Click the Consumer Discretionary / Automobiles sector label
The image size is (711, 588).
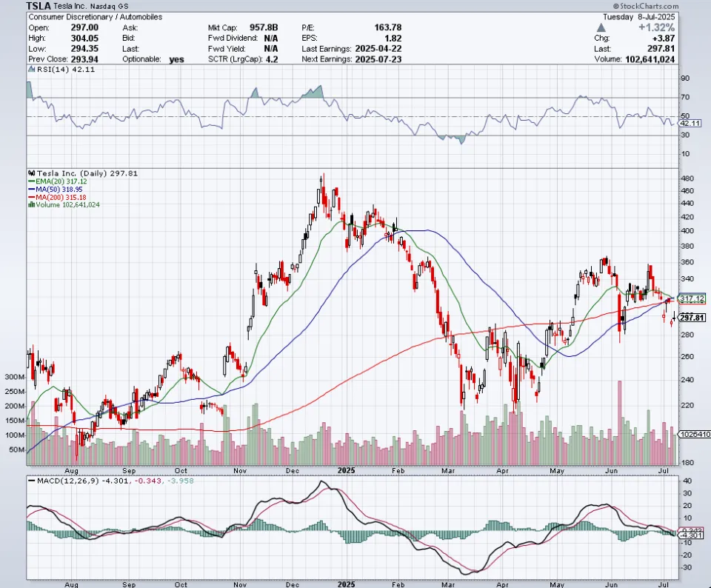96,17
